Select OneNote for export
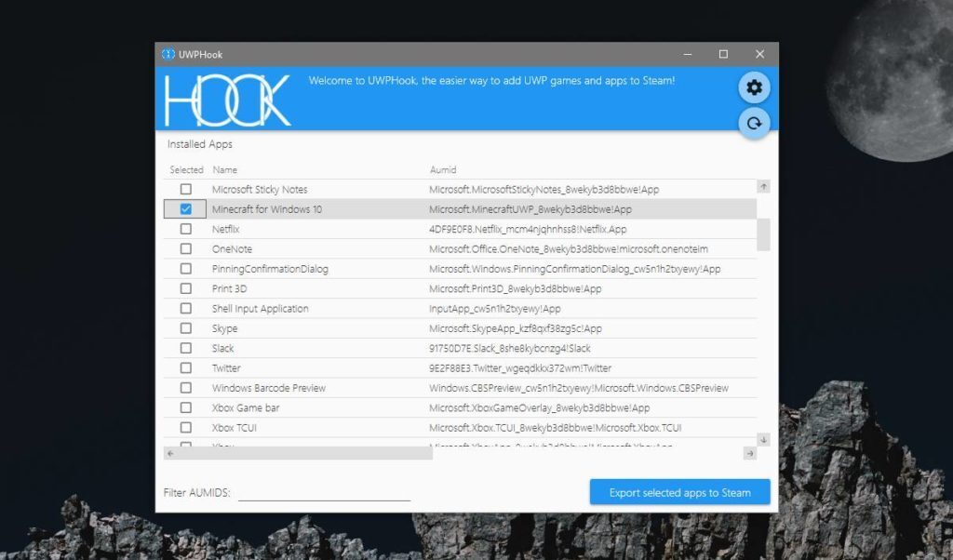The height and width of the screenshot is (560, 953). point(185,248)
